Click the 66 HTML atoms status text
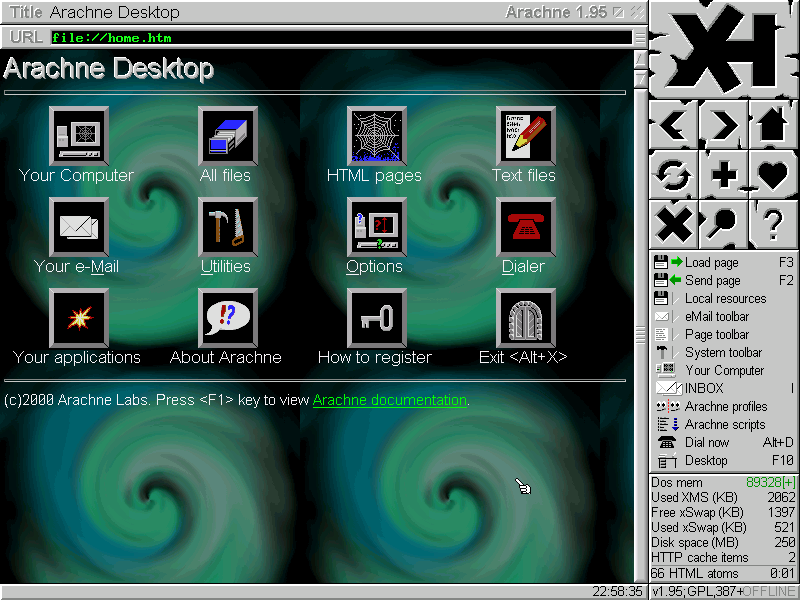Image resolution: width=800 pixels, height=600 pixels. (694, 573)
